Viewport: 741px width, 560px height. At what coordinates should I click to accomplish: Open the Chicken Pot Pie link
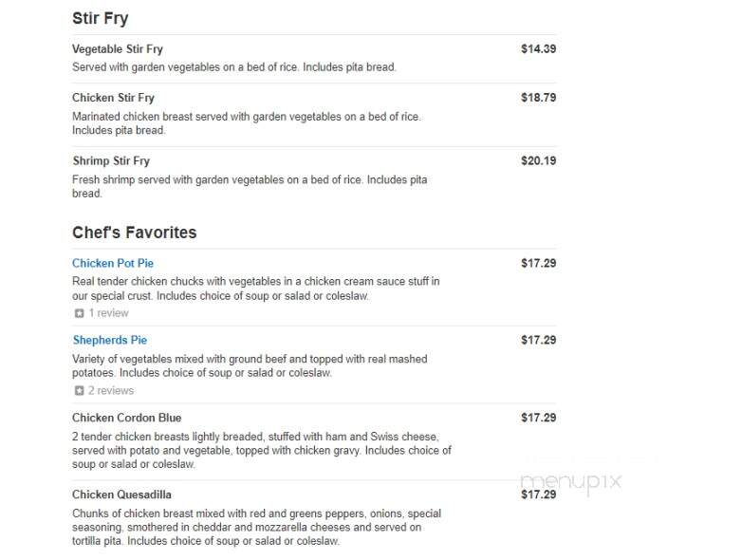(113, 263)
